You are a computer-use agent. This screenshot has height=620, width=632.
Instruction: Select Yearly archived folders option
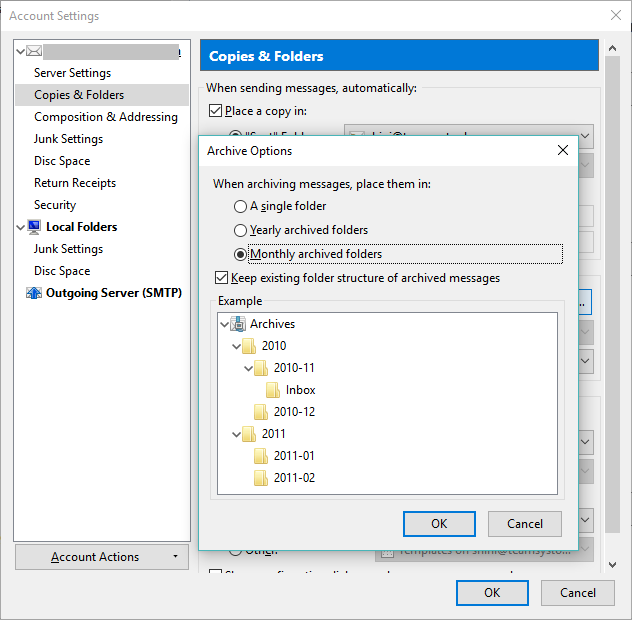click(x=240, y=231)
